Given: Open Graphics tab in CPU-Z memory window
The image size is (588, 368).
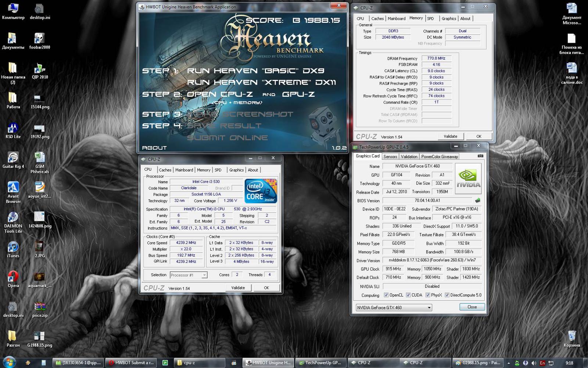Looking at the screenshot, I should [449, 18].
